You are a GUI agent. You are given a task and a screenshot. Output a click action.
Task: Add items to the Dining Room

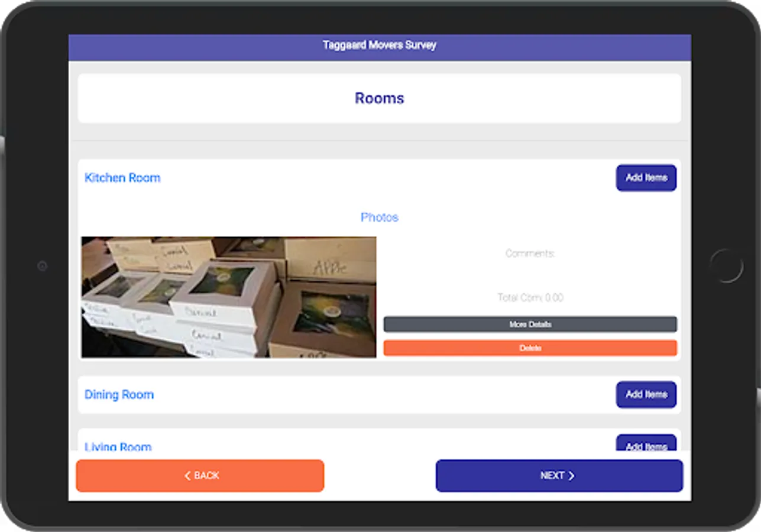[x=646, y=394]
